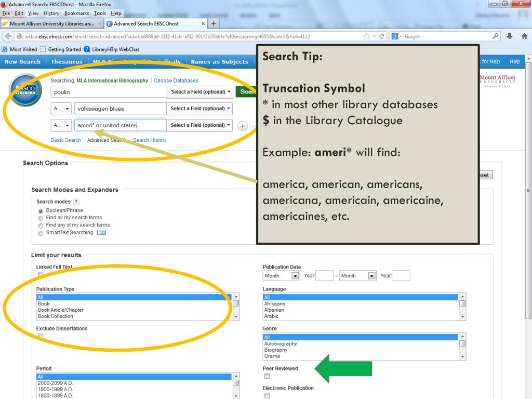
Task: Open Search modes help question mark
Action: point(76,202)
